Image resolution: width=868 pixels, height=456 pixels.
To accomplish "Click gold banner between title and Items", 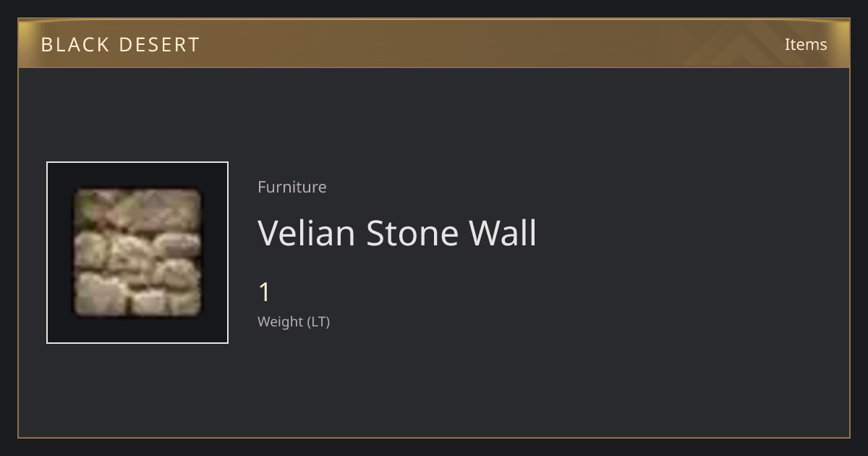I will point(492,44).
